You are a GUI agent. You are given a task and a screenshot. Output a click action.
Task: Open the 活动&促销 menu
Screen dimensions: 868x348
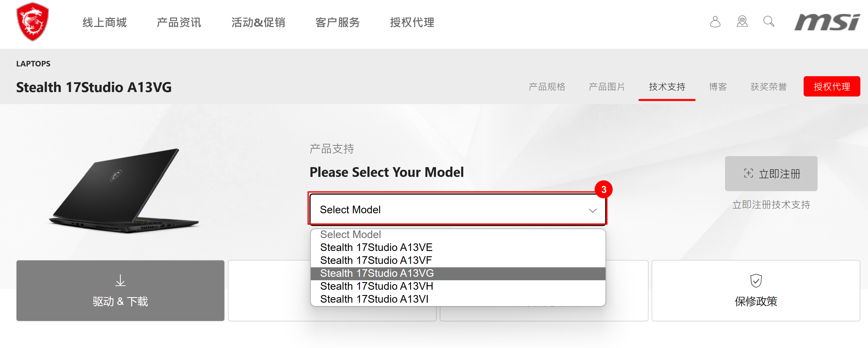point(258,22)
